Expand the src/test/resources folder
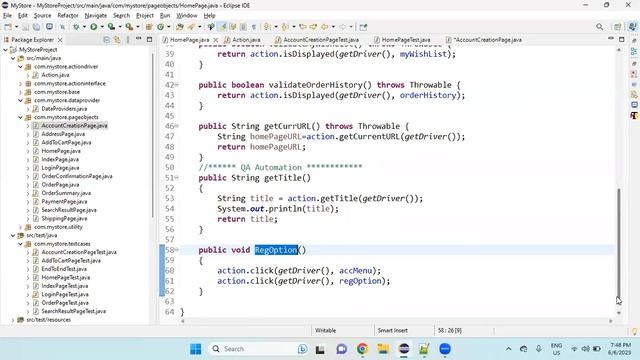Screen dimensions: 640x360 pyautogui.click(x=13, y=320)
